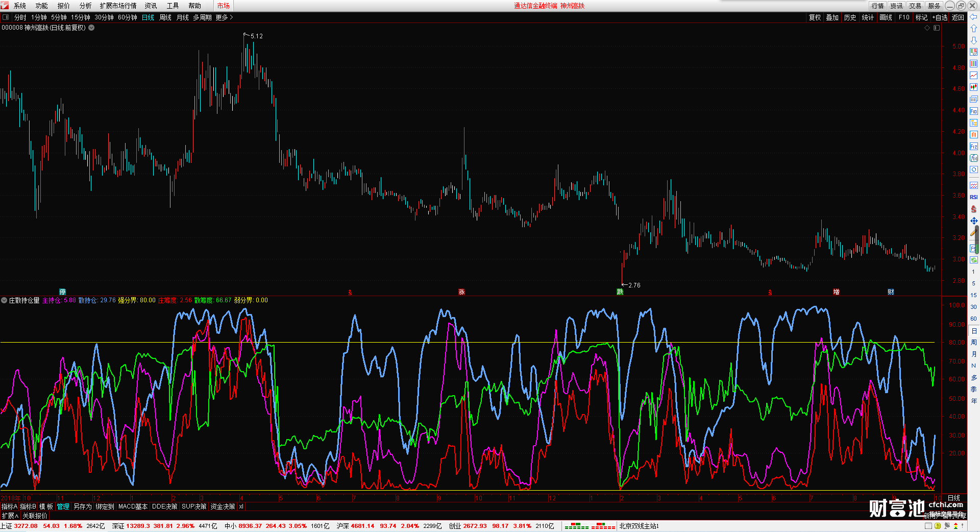The image size is (980, 532).
Task: Click the back arrow icon in right sidebar
Action: (973, 17)
